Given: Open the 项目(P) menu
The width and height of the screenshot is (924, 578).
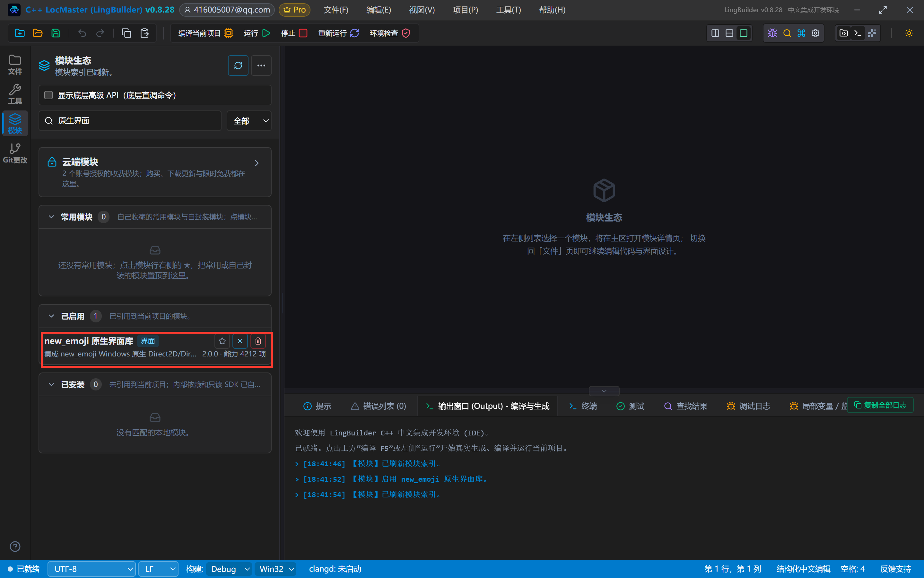Looking at the screenshot, I should [x=465, y=10].
